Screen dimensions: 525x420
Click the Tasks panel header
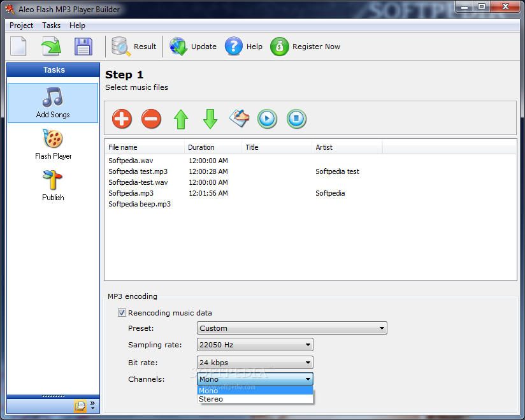[54, 70]
